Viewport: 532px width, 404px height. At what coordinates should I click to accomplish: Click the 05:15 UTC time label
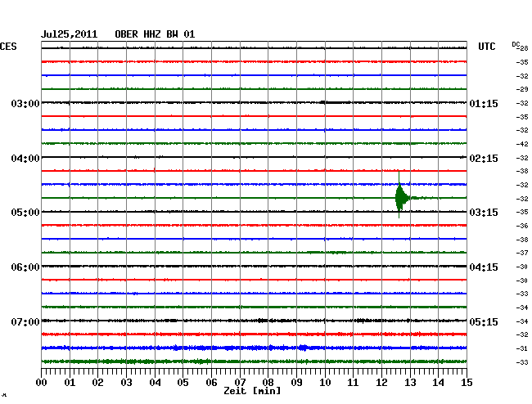coord(484,321)
